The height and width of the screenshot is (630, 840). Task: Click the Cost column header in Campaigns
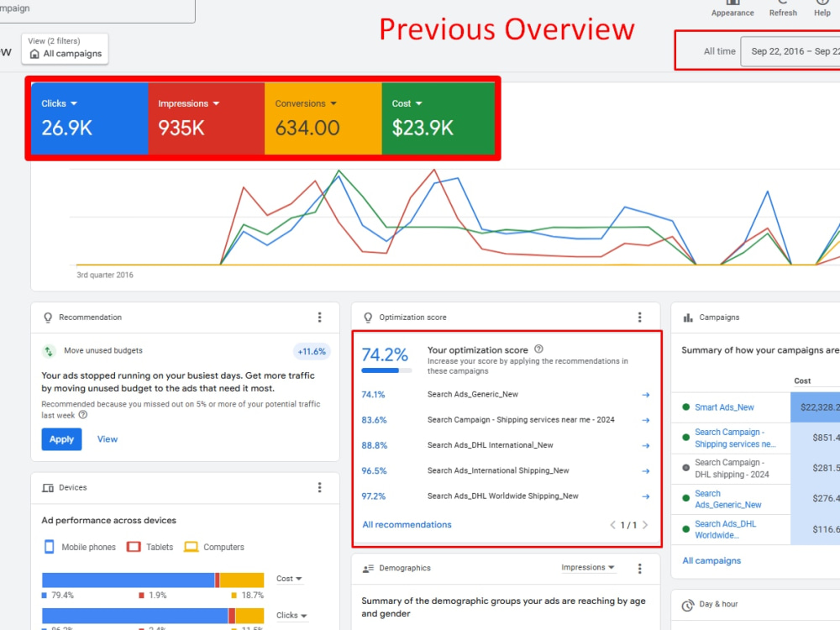pos(802,381)
